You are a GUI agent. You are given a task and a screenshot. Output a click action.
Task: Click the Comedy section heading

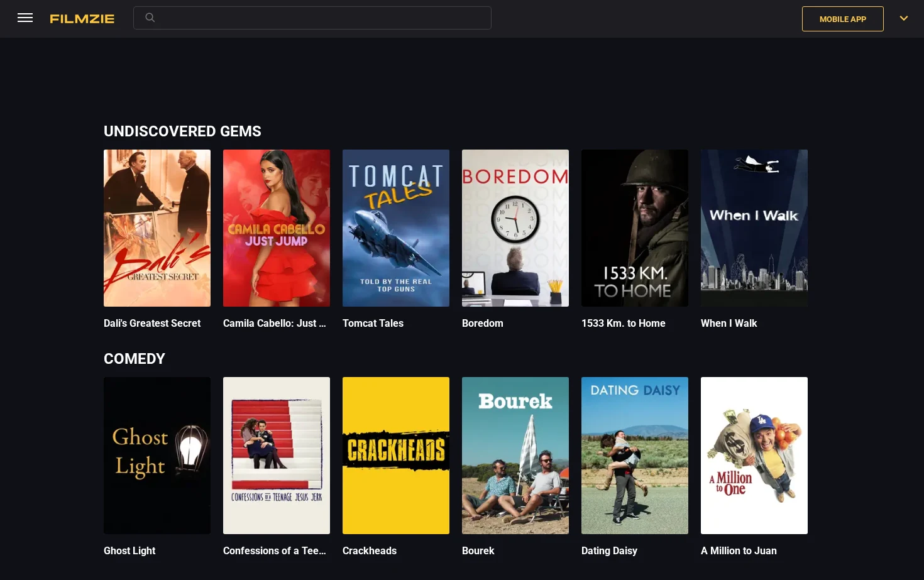pos(135,359)
